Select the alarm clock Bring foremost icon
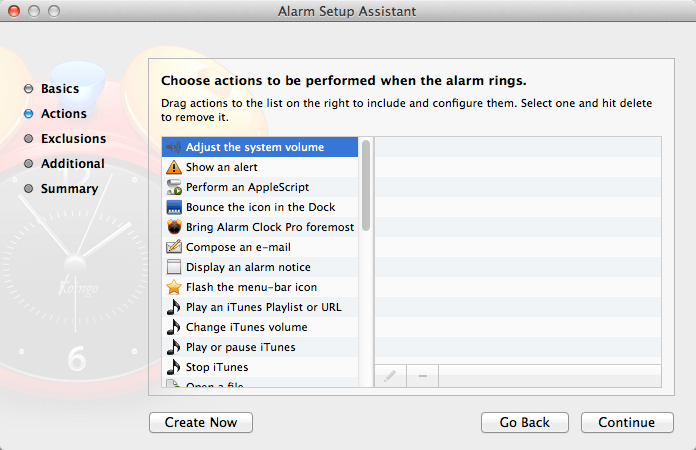 coord(174,227)
